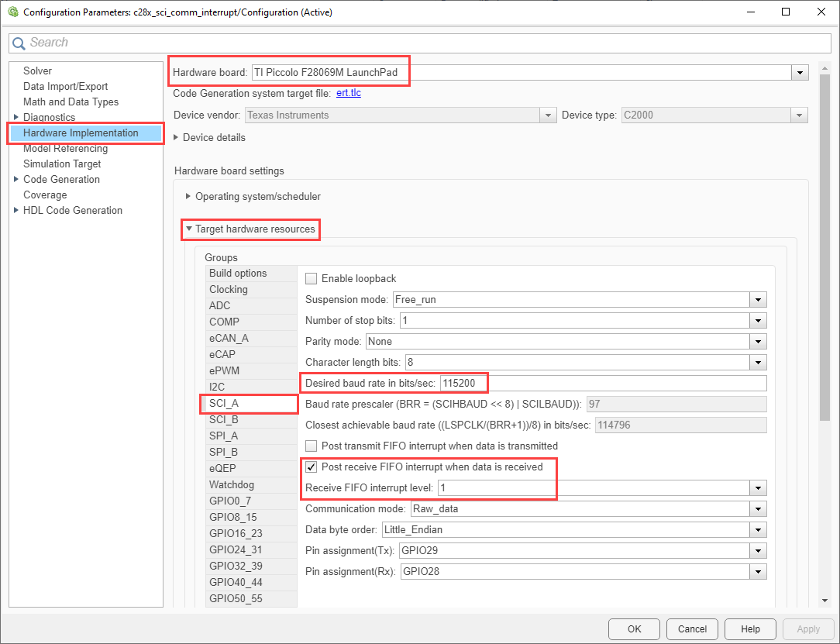Select eCAP group
Image resolution: width=840 pixels, height=644 pixels.
tap(251, 354)
